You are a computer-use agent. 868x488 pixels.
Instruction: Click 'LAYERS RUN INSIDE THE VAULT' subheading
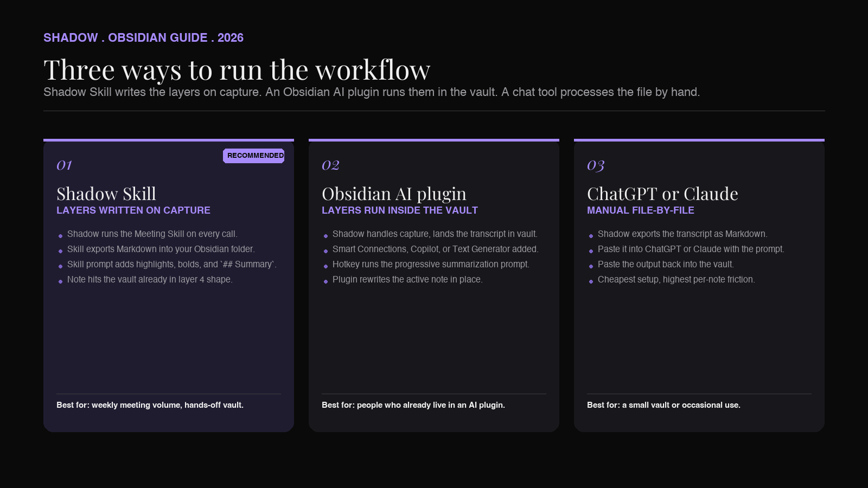pyautogui.click(x=400, y=210)
